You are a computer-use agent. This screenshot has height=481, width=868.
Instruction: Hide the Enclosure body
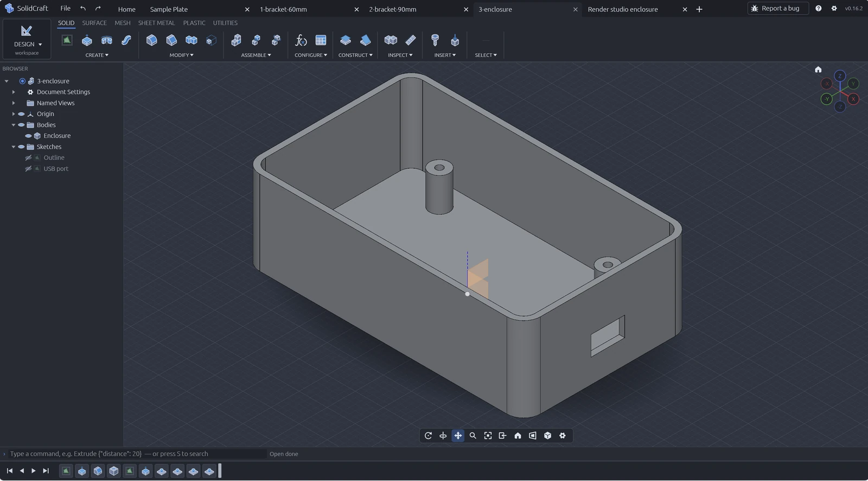28,136
